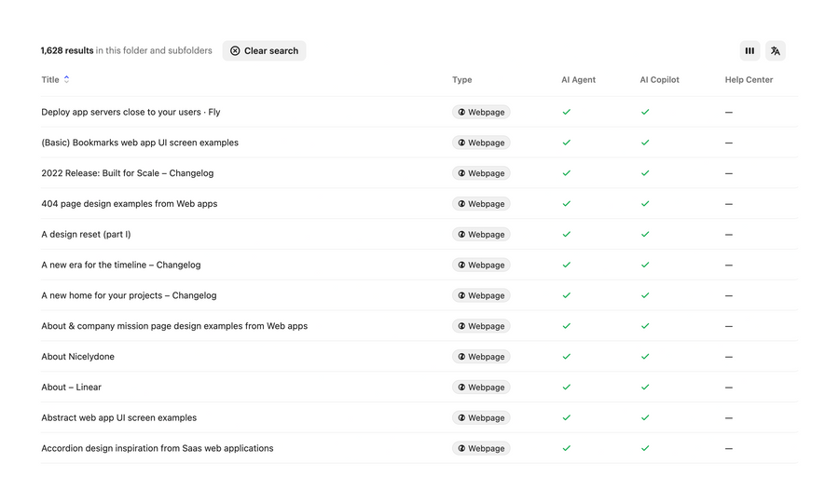This screenshot has width=839, height=504.
Task: Open 'About & company mission page design examples'
Action: pyautogui.click(x=174, y=325)
